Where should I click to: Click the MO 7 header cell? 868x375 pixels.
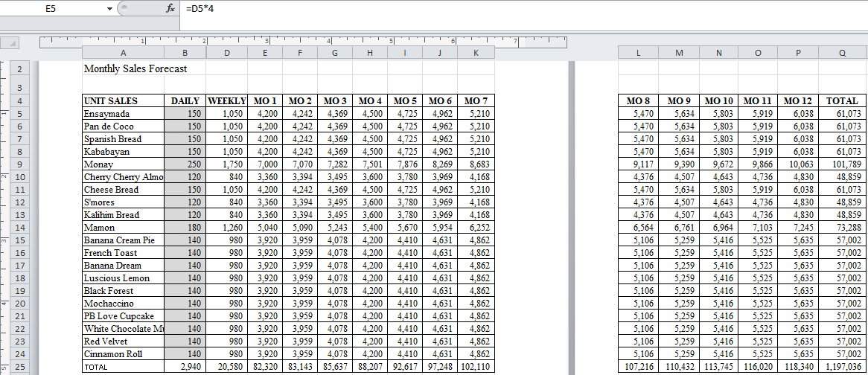pos(476,101)
